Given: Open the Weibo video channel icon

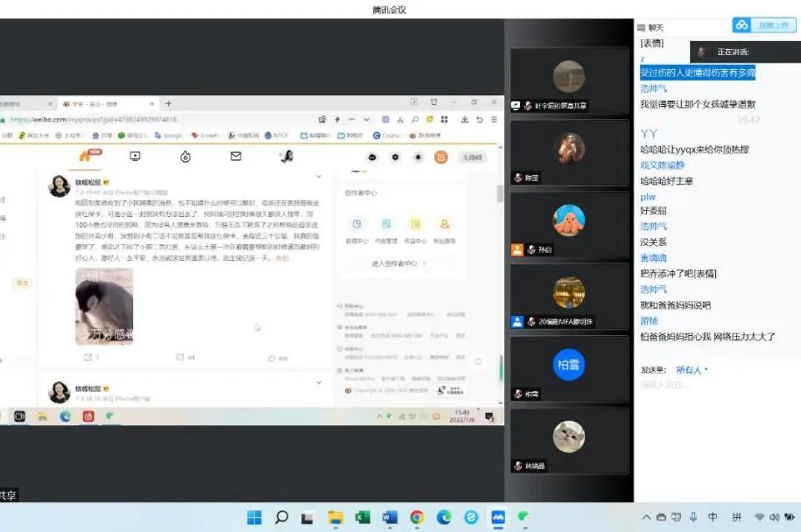Looking at the screenshot, I should [135, 156].
